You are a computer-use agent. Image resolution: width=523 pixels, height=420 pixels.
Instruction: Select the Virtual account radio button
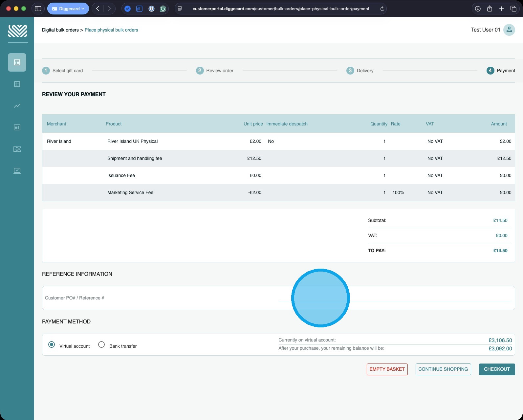(52, 344)
